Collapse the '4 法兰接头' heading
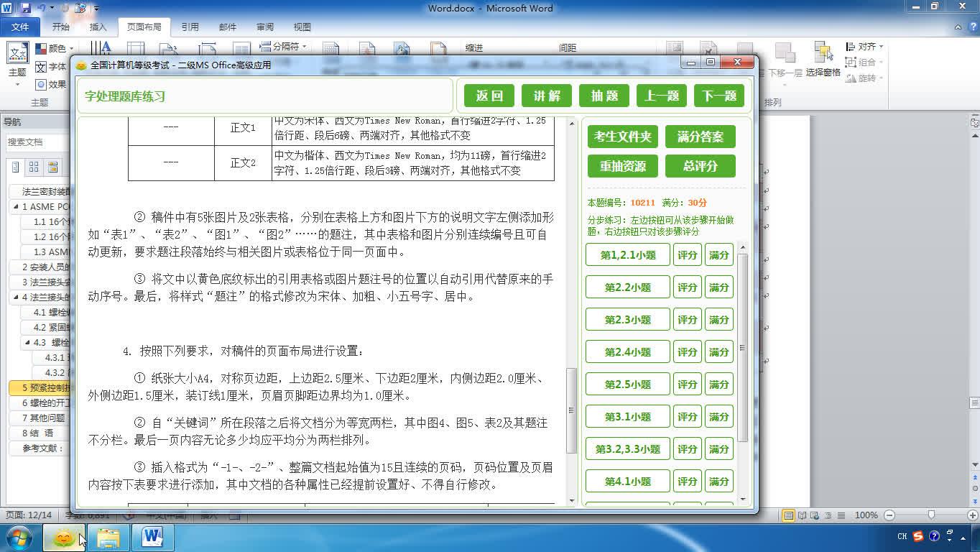 pyautogui.click(x=16, y=298)
